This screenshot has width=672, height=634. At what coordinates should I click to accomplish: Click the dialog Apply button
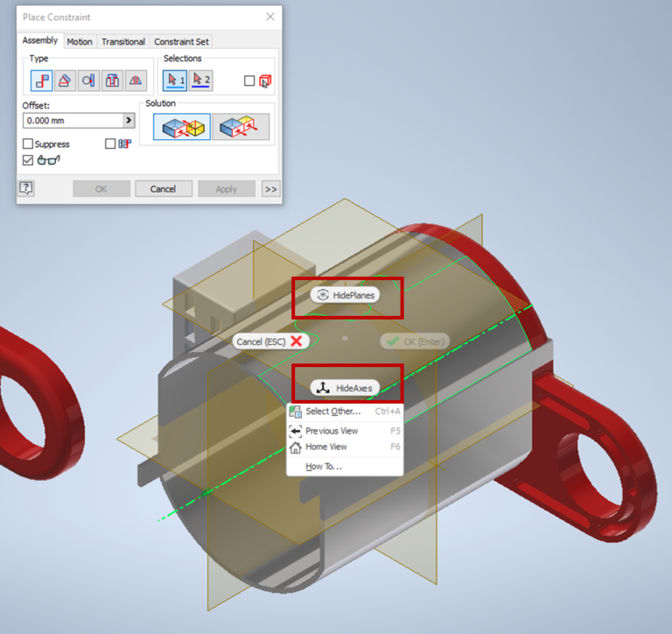coord(227,189)
